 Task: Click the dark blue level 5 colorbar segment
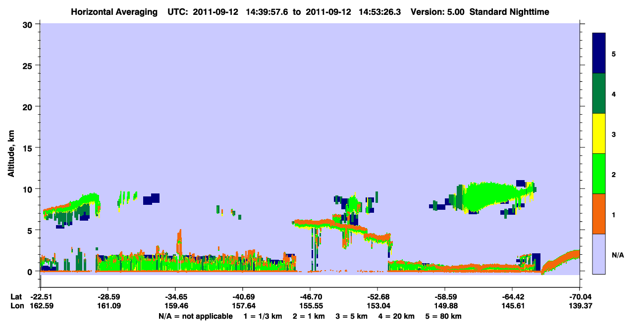599,53
